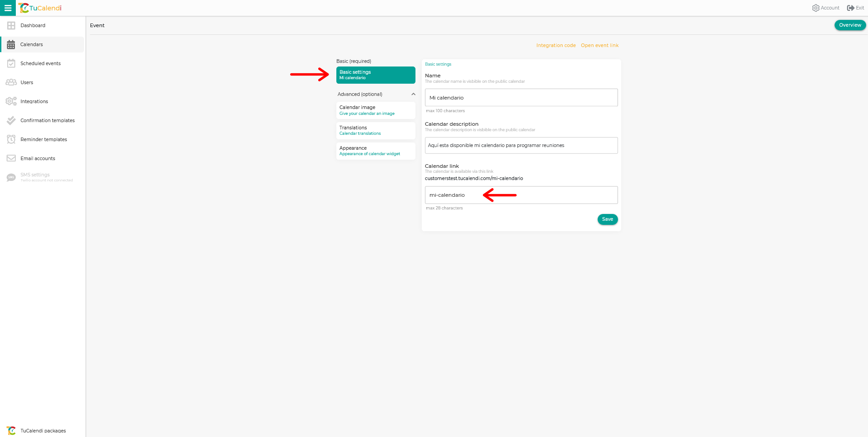868x437 pixels.
Task: Select the Basic settings tab
Action: tap(376, 75)
